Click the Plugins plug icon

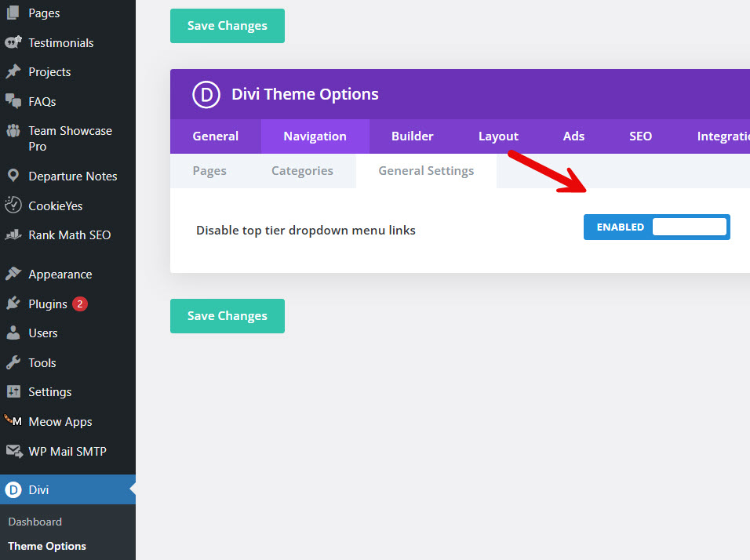[x=13, y=304]
